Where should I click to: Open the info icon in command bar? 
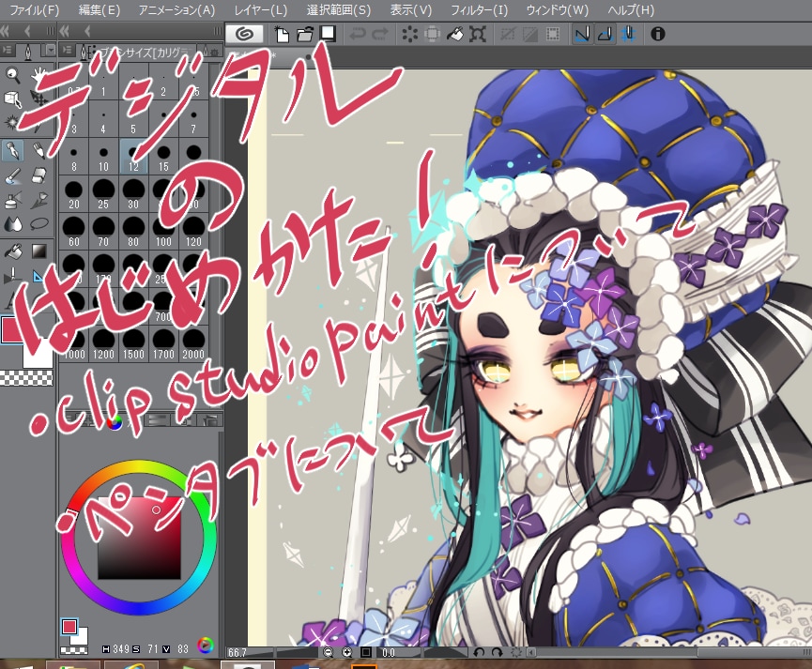[x=658, y=34]
